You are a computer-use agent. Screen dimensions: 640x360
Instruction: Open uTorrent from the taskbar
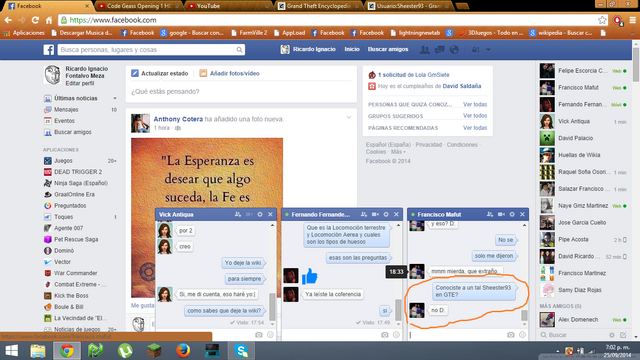coord(125,351)
